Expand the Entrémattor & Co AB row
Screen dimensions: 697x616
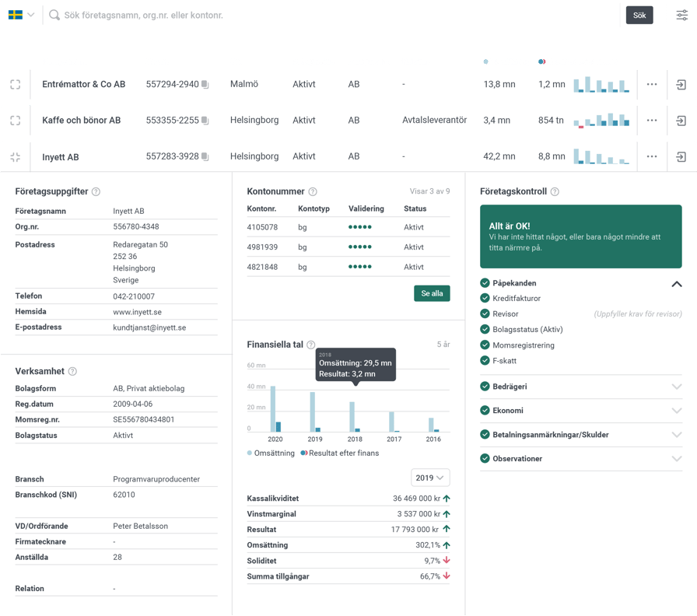[15, 85]
